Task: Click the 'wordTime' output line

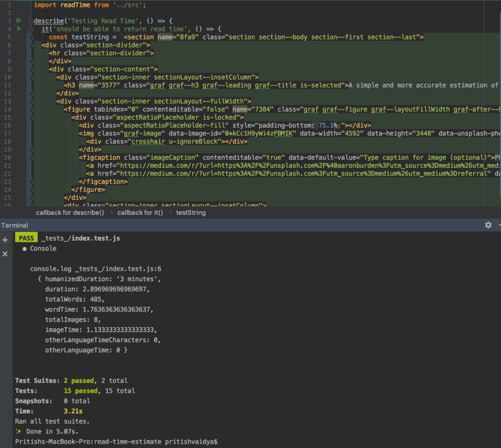Action: pos(99,310)
